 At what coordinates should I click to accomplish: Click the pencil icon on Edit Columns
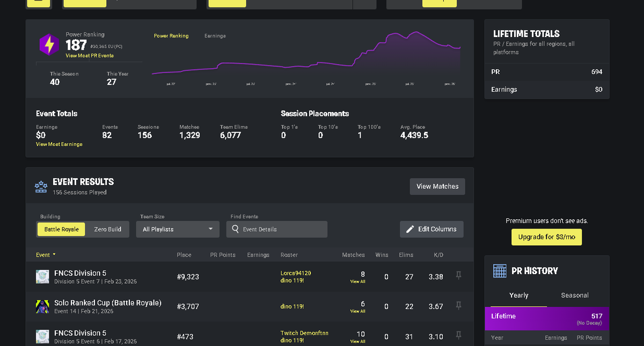[410, 229]
